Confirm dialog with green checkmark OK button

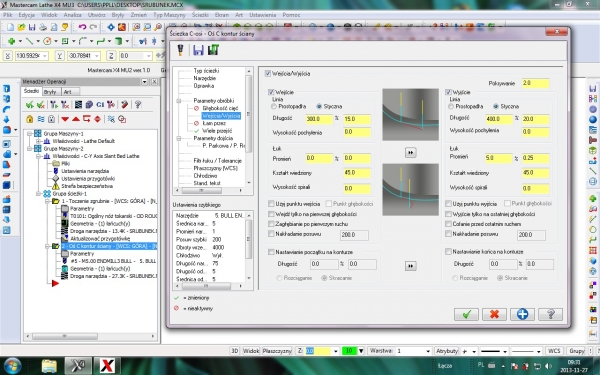click(466, 314)
